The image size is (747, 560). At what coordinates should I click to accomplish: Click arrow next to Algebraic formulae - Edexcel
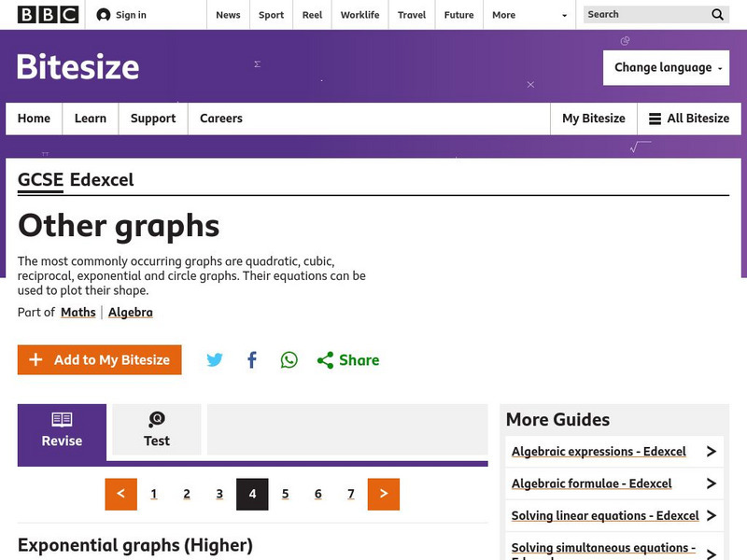[x=712, y=483]
